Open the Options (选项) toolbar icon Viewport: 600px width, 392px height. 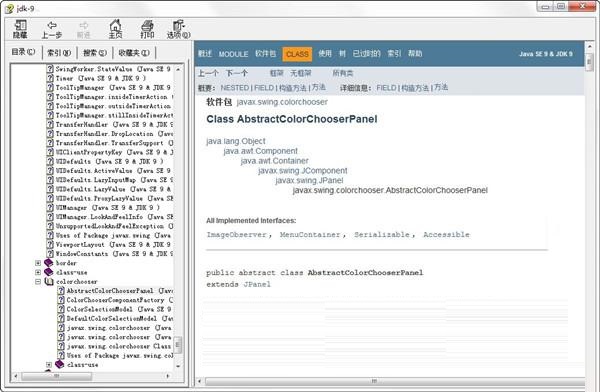coord(179,26)
